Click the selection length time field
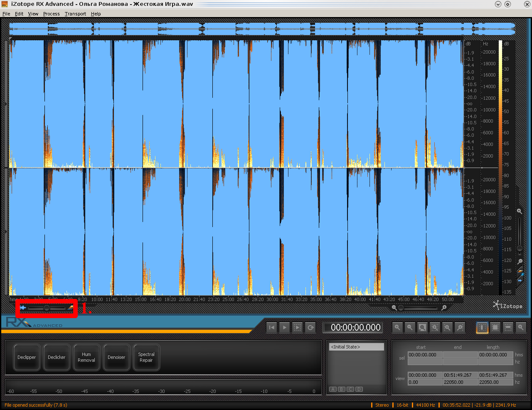 click(495, 355)
